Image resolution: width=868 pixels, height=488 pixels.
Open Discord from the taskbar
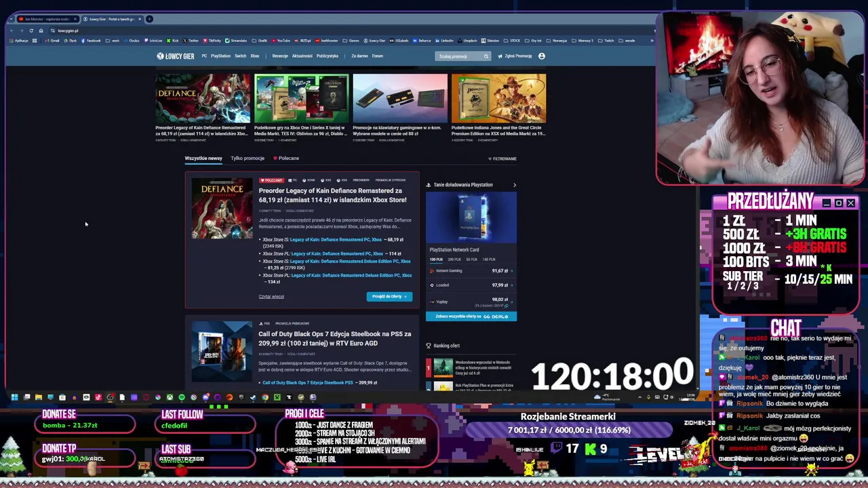click(205, 397)
